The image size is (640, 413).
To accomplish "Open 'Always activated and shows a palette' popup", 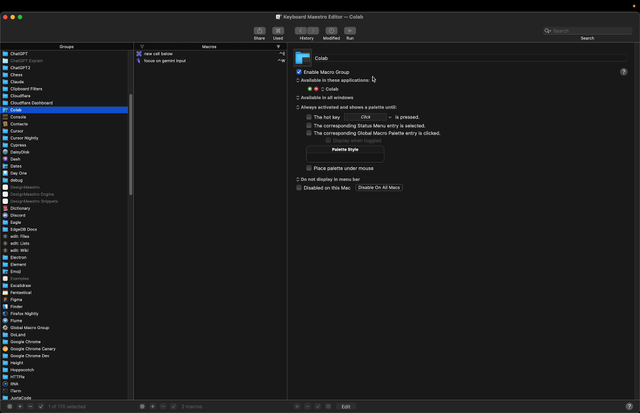I will (346, 107).
